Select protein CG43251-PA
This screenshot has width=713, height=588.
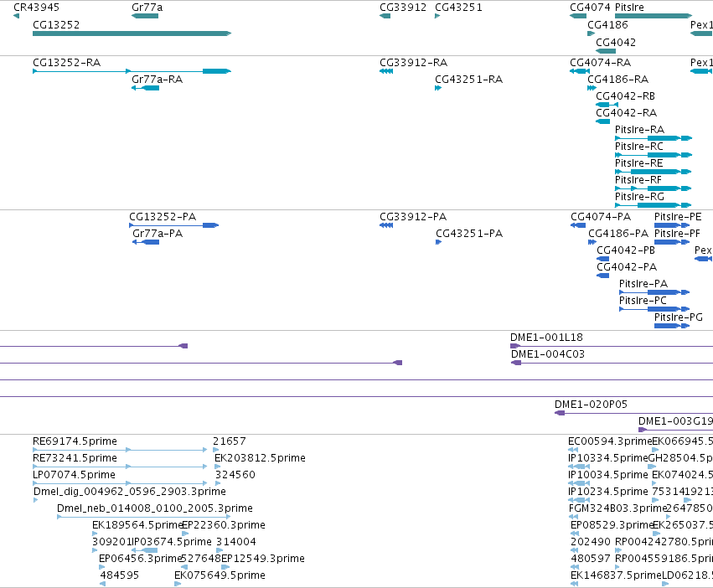click(438, 242)
